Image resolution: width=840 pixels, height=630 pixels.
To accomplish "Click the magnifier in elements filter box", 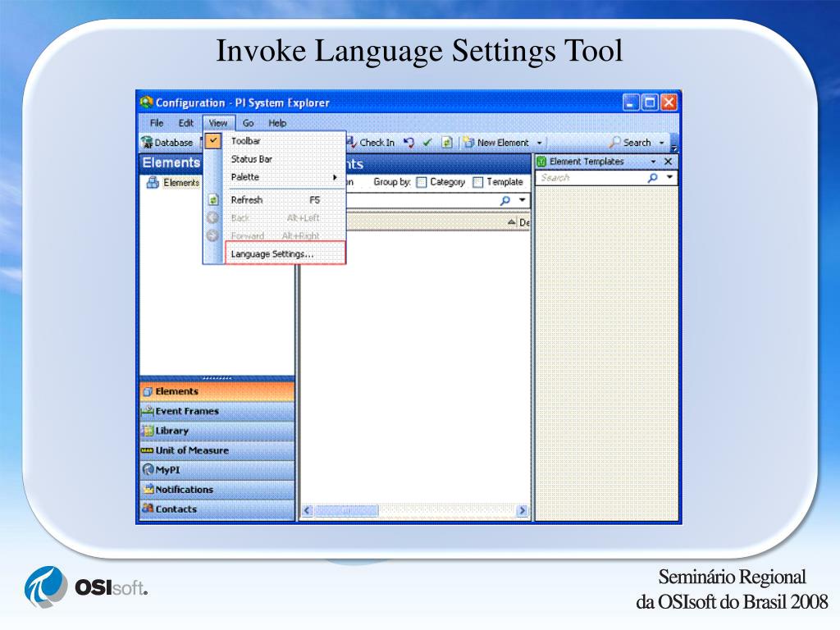I will click(504, 200).
